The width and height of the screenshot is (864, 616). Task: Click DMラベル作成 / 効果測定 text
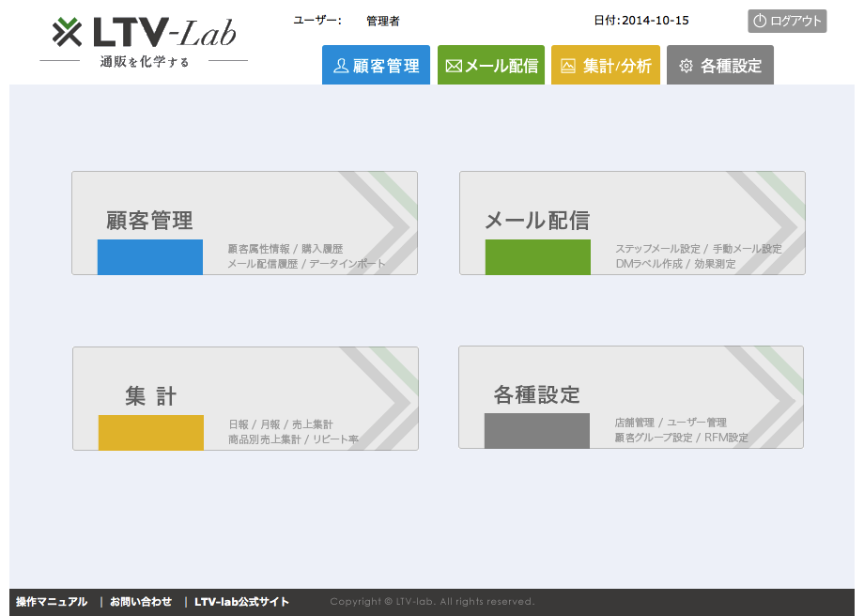(675, 264)
